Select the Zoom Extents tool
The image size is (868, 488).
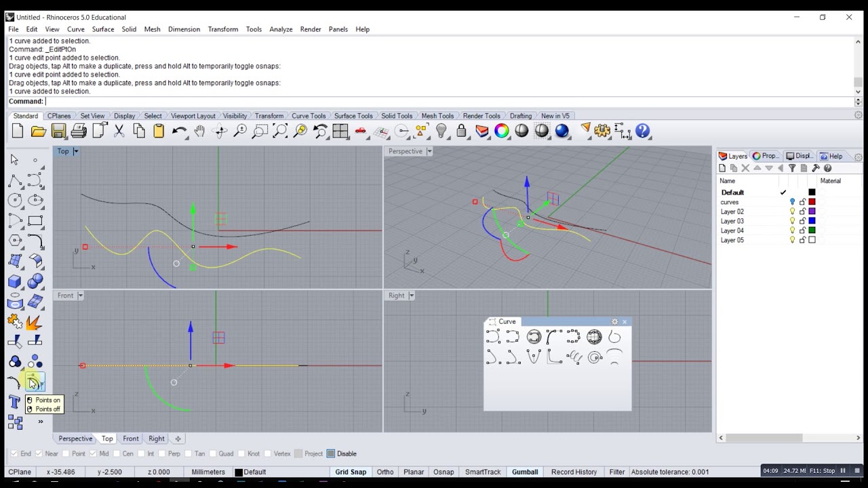280,131
